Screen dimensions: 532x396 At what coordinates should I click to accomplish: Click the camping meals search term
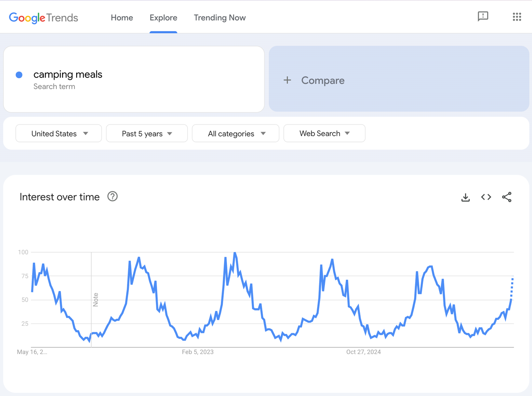tap(68, 74)
